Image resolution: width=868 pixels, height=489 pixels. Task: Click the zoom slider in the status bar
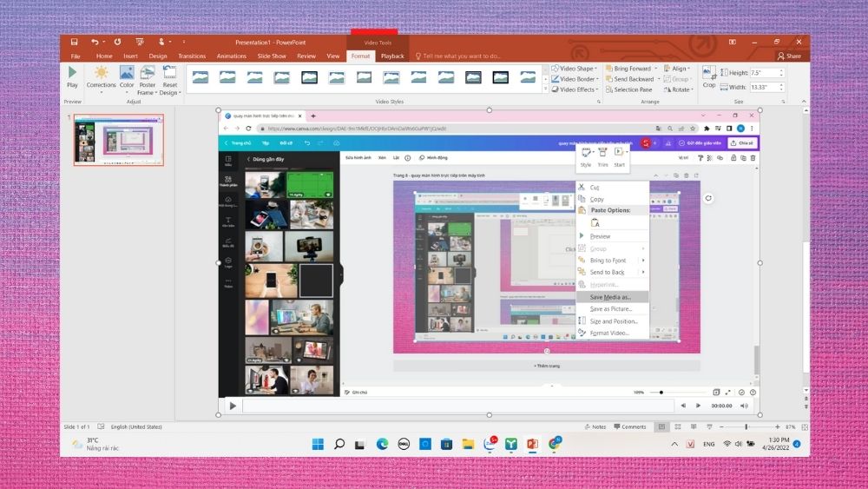click(746, 427)
